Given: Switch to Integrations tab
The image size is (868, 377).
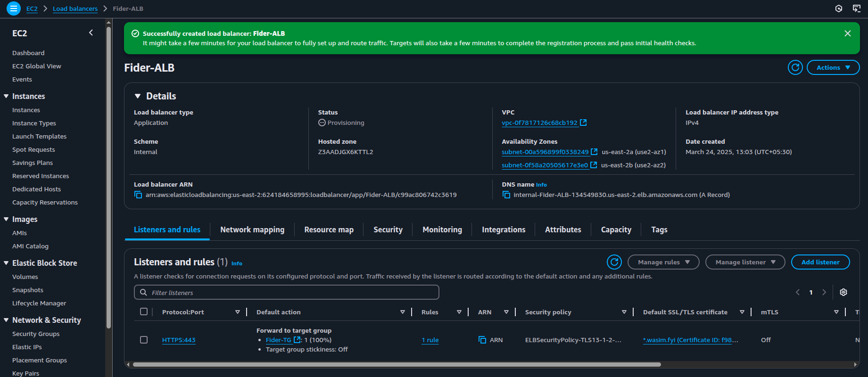Looking at the screenshot, I should 504,229.
